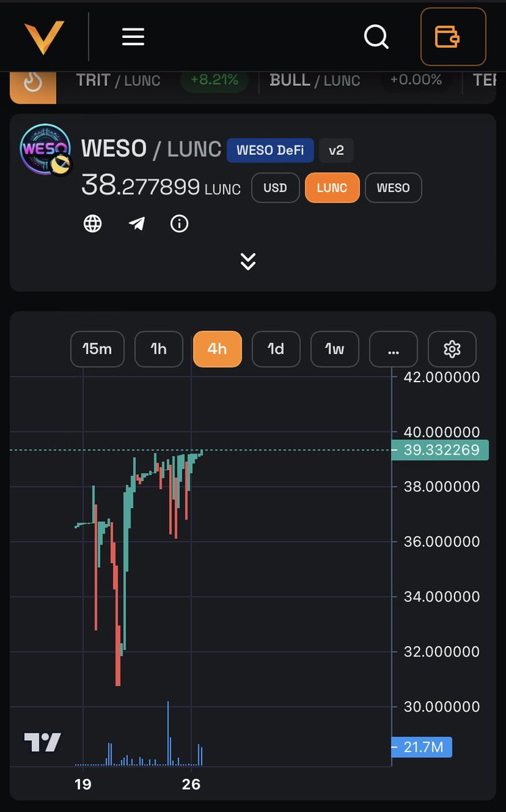506x812 pixels.
Task: Tap the +0.00% change badge
Action: [x=415, y=80]
